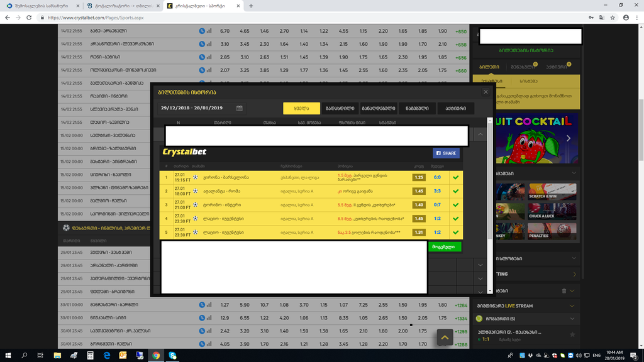Screen dimensions: 644x362
Task: Open the statistics bars icon in the +650 row
Action: 209,31
